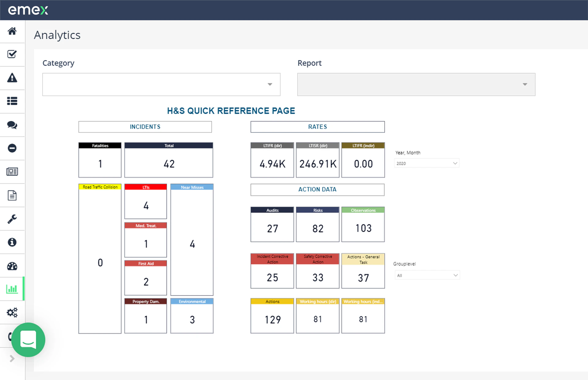Click the Total incidents tile showing 42
Image resolution: width=588 pixels, height=380 pixels.
click(168, 160)
